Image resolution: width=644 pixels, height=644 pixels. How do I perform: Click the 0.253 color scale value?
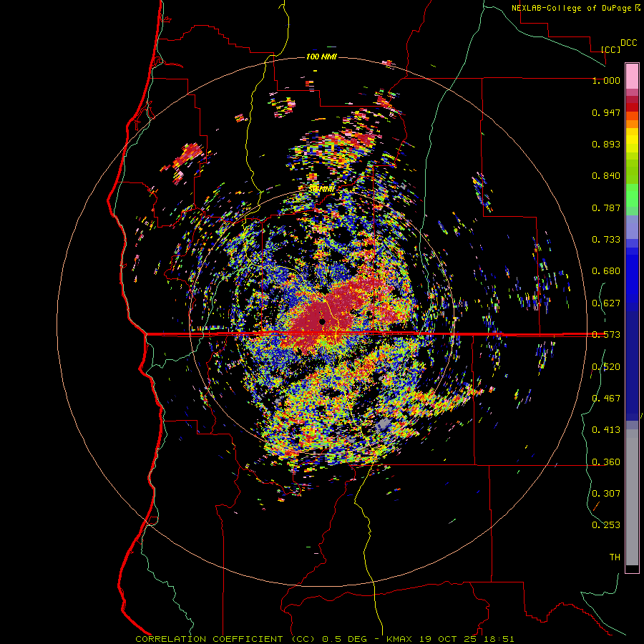(606, 525)
